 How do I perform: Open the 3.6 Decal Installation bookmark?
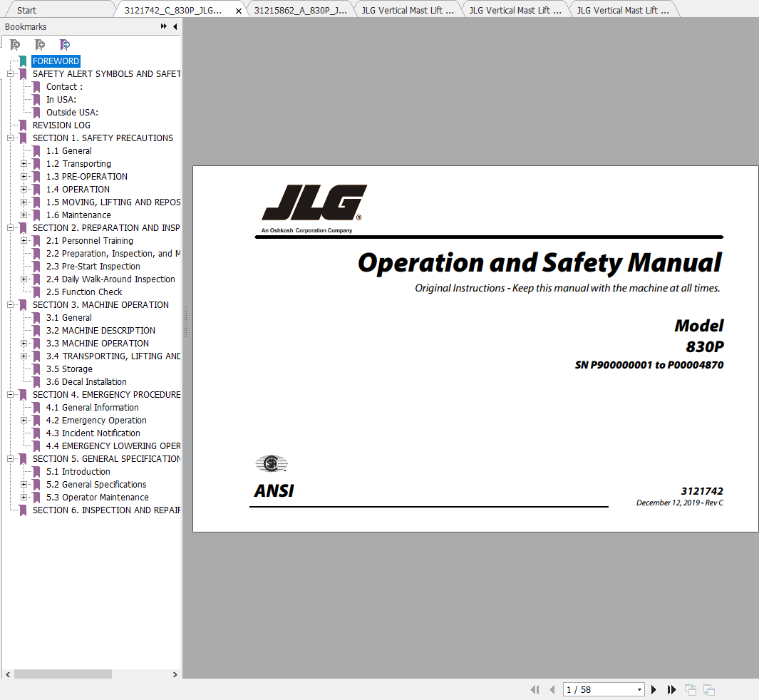[86, 382]
